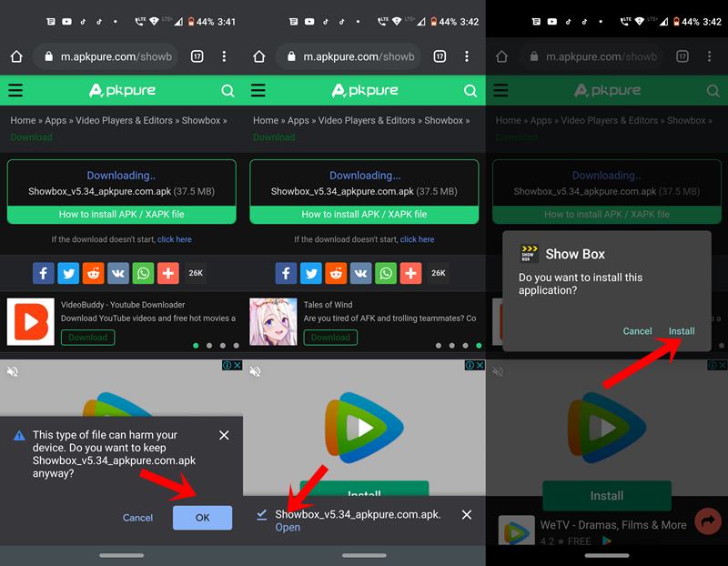Tap the plus share icon in the first screen

point(168,273)
